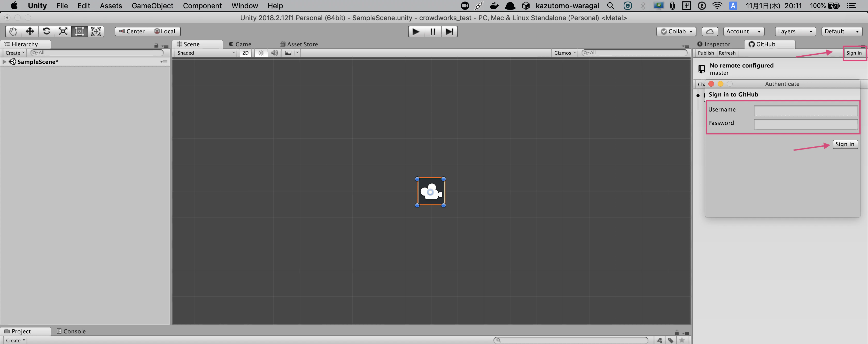Toggle Center pivot mode
The width and height of the screenshot is (868, 344).
point(132,31)
